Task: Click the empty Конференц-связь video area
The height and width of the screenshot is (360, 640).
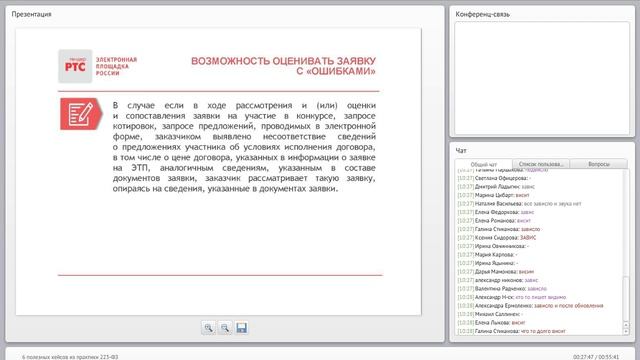Action: click(542, 78)
